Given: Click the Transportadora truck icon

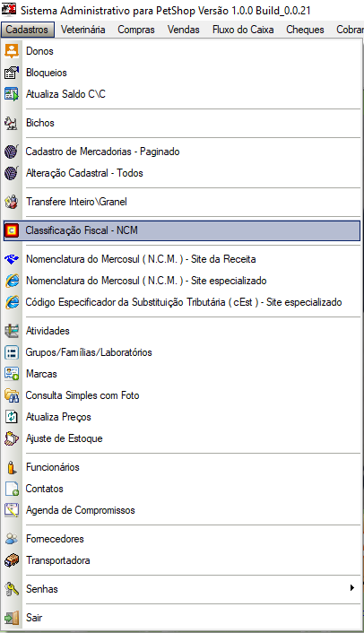Looking at the screenshot, I should point(12,560).
